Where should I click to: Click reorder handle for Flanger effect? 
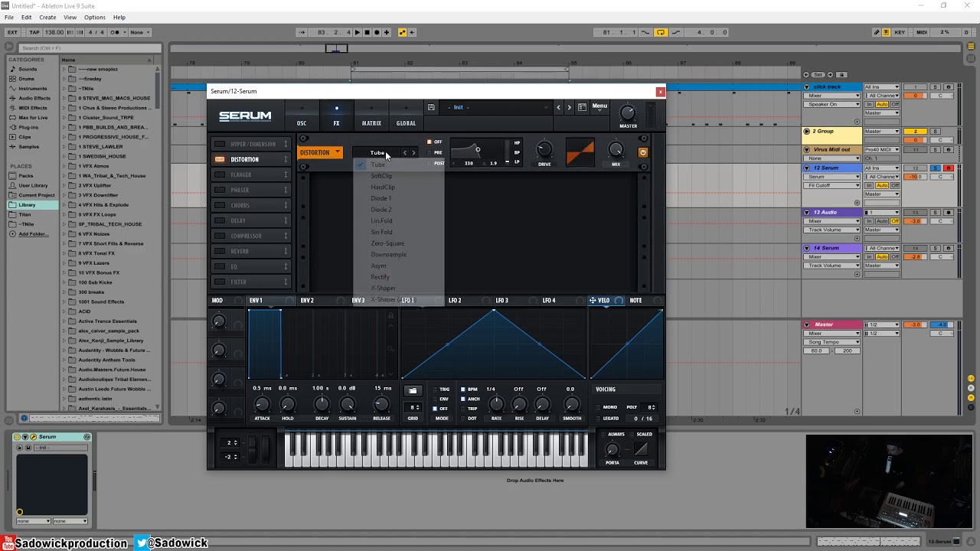(x=286, y=174)
